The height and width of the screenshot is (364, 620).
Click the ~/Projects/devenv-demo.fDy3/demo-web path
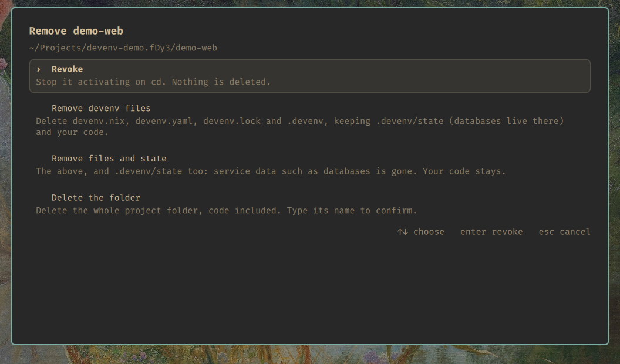[123, 48]
